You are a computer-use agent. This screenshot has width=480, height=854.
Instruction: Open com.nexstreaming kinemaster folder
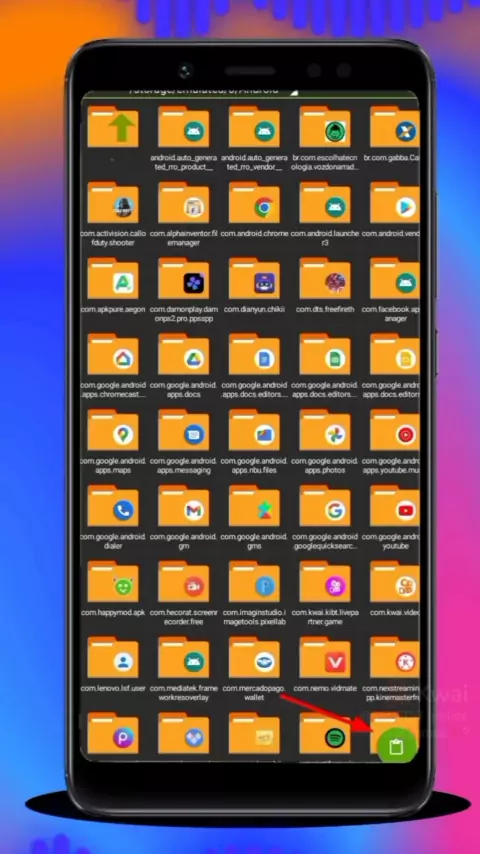(394, 657)
